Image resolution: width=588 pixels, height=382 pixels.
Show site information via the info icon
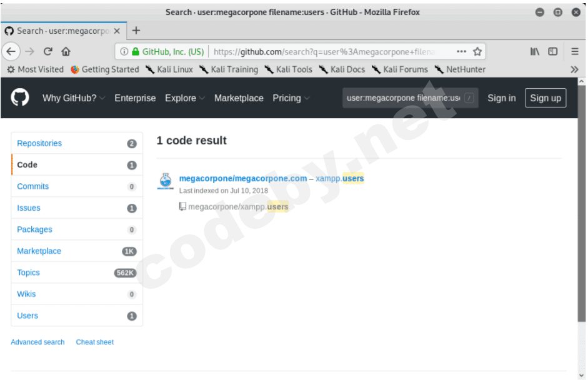(x=124, y=51)
